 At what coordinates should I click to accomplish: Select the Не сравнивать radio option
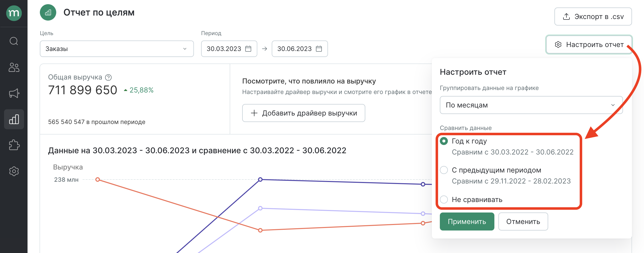[x=444, y=199]
